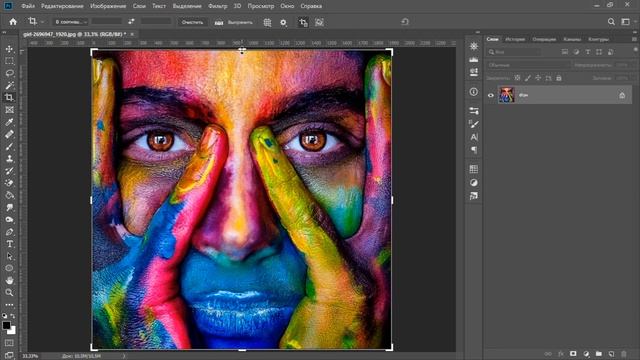The image size is (640, 360).
Task: Open search magnifier in top right
Action: 611,22
